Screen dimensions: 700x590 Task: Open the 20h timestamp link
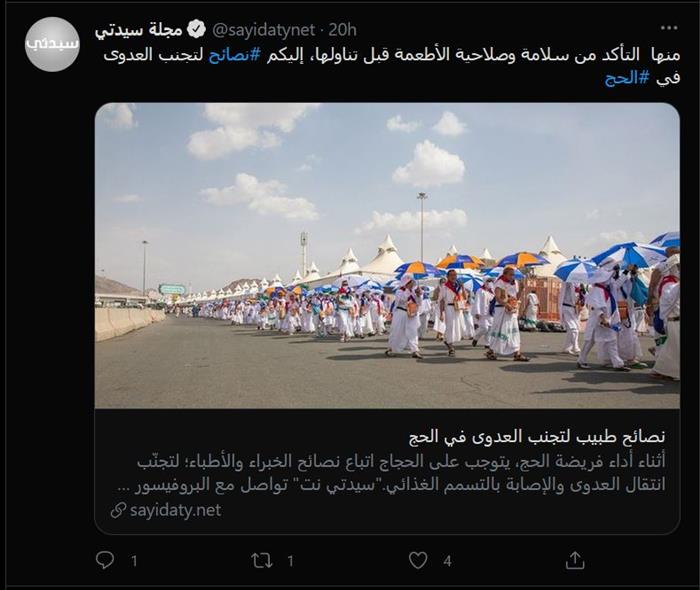coord(343,30)
